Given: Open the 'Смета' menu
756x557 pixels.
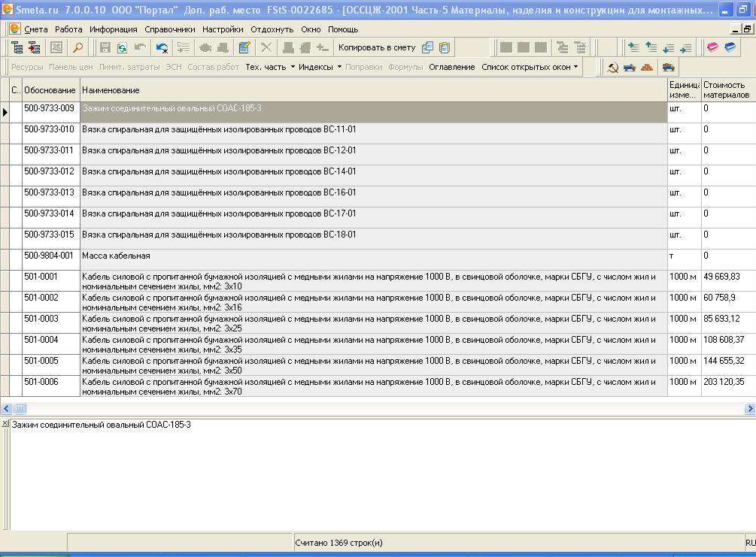Looking at the screenshot, I should 36,29.
